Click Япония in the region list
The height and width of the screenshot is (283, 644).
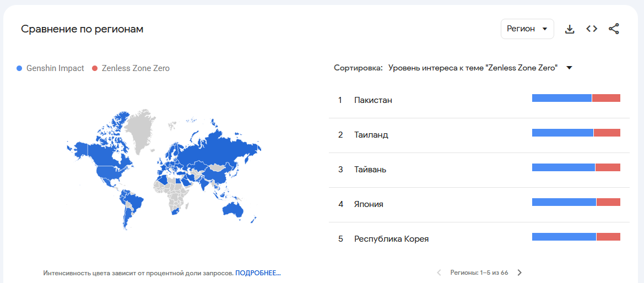369,204
